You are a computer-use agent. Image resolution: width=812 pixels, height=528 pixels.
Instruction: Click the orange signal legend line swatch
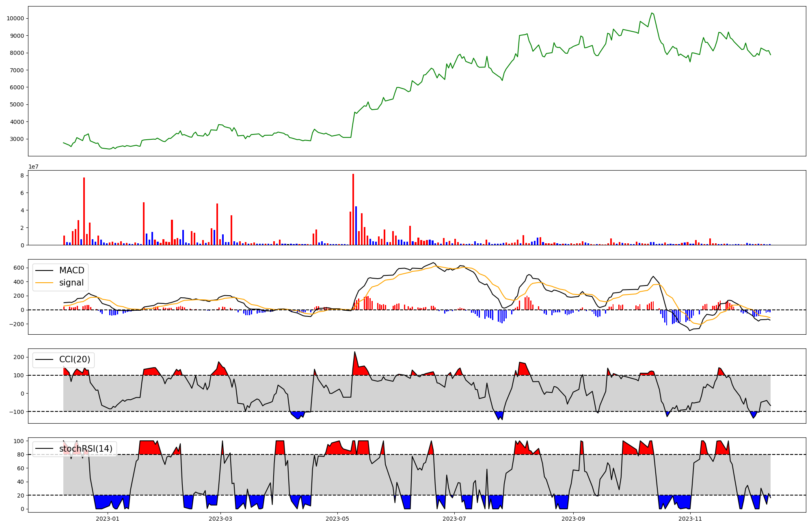pyautogui.click(x=44, y=283)
